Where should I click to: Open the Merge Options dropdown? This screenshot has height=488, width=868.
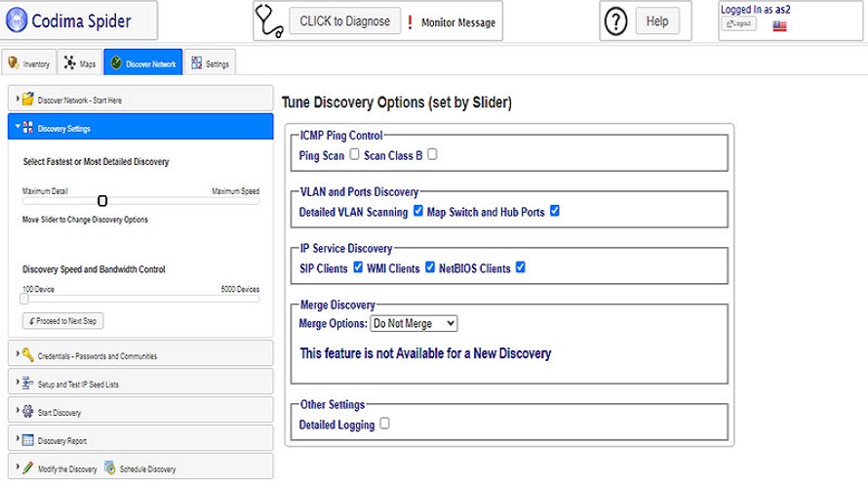pyautogui.click(x=414, y=323)
